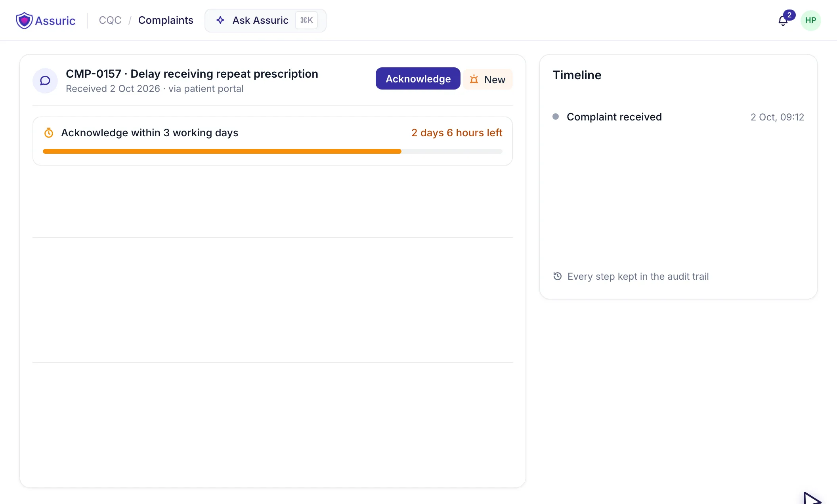This screenshot has width=837, height=504.
Task: Click the ⌘K shortcut key badge
Action: pyautogui.click(x=306, y=20)
